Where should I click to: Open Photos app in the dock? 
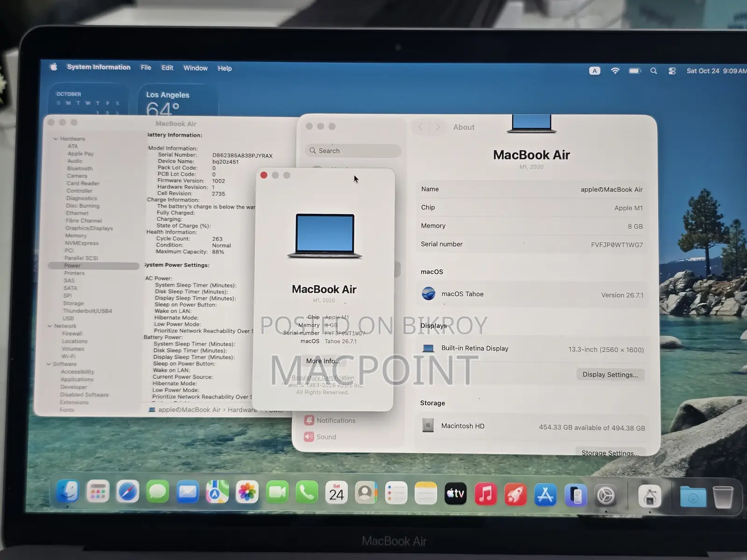247,492
